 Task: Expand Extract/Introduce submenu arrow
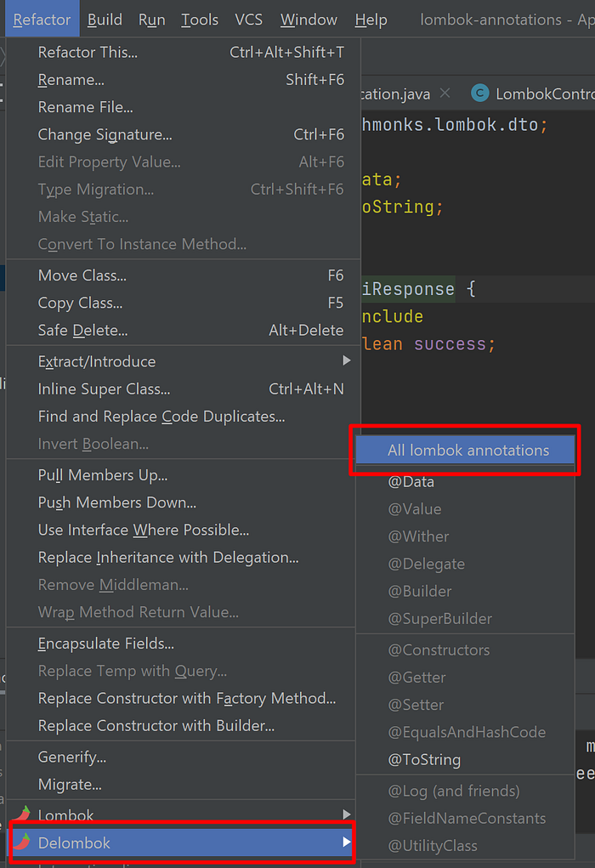tap(347, 361)
